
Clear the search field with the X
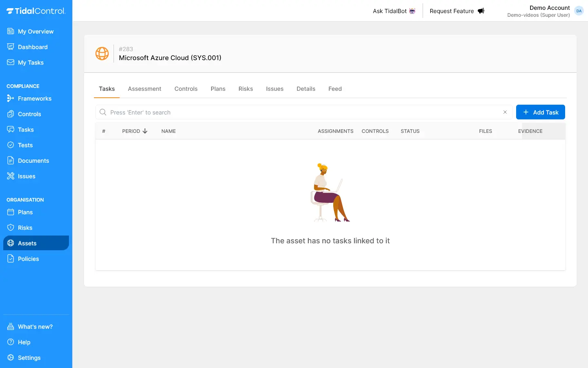click(505, 112)
